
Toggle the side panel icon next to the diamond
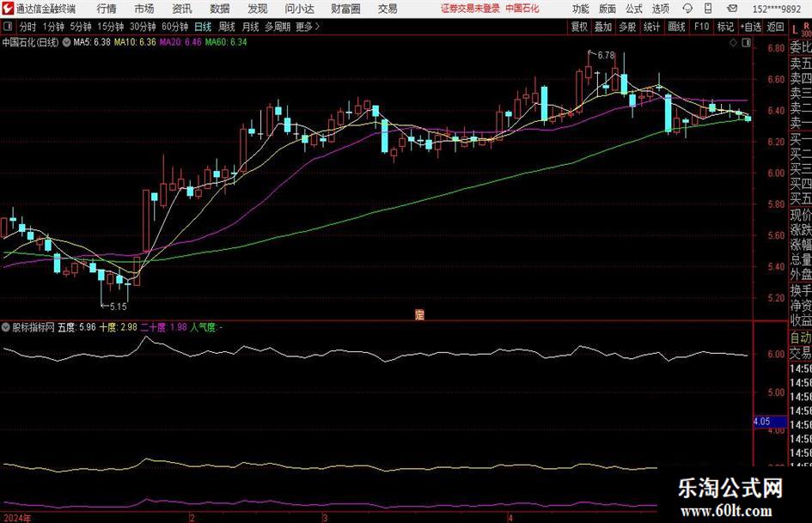[746, 43]
